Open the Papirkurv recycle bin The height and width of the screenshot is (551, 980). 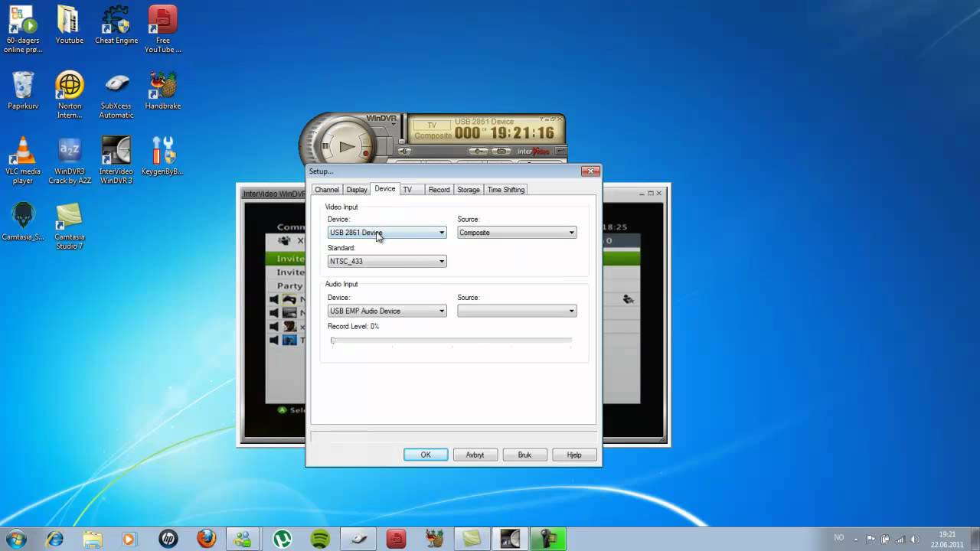tap(23, 91)
